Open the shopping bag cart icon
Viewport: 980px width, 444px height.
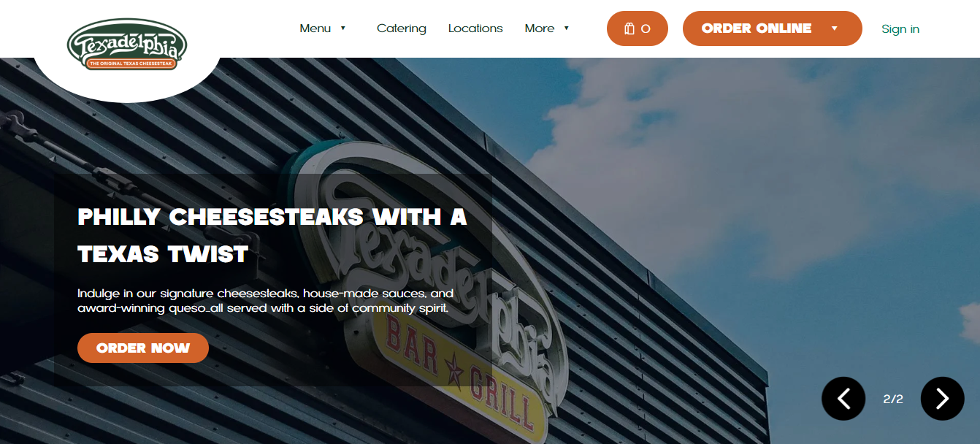point(629,28)
